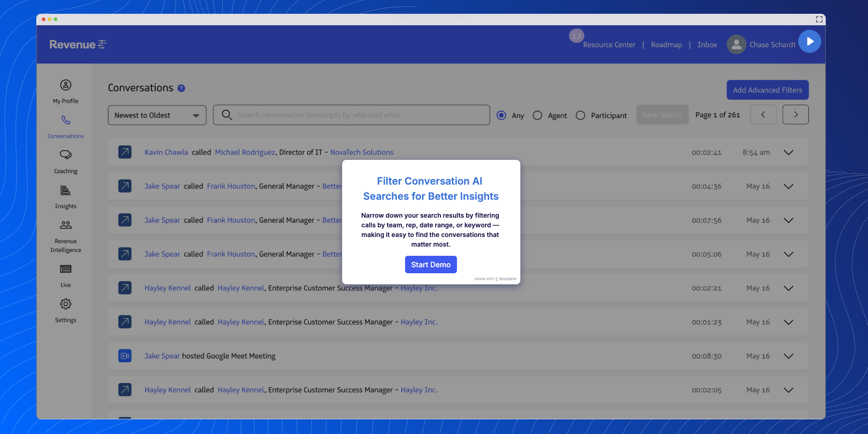The image size is (868, 434).
Task: Open NovaTech Solutions company link
Action: 362,152
